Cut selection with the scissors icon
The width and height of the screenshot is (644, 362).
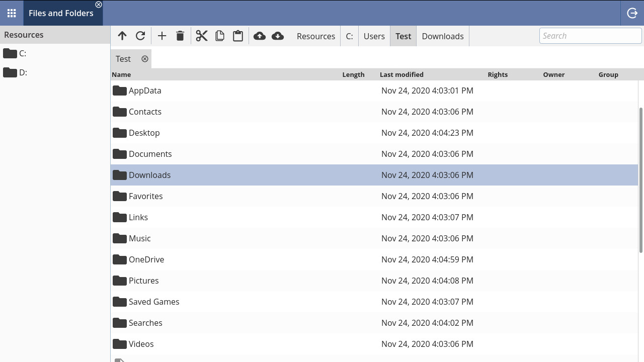[x=202, y=36]
